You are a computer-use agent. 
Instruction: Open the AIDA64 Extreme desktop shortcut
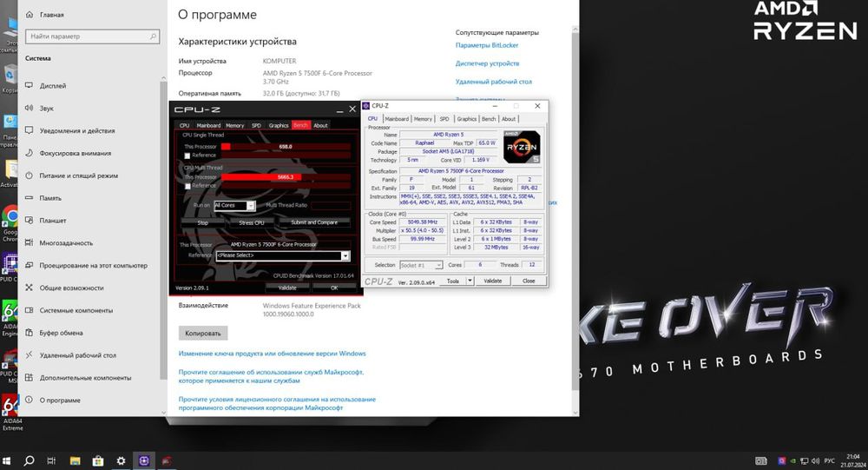click(11, 412)
